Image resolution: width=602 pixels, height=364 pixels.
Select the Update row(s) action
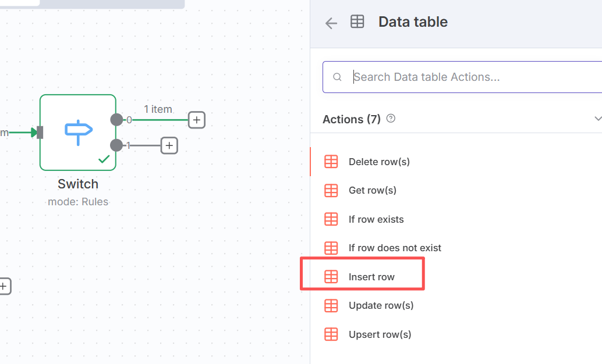point(381,305)
